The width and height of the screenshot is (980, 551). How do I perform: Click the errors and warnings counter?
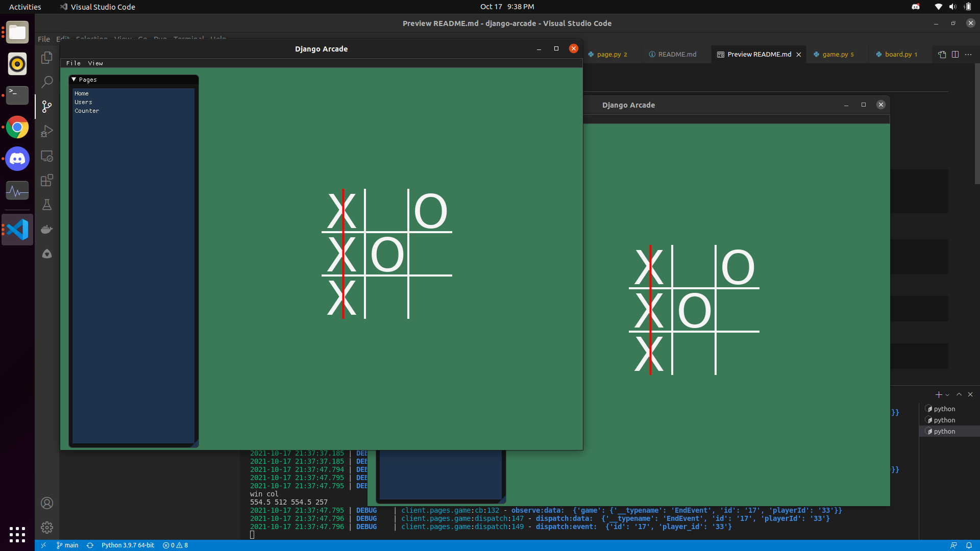pos(175,545)
